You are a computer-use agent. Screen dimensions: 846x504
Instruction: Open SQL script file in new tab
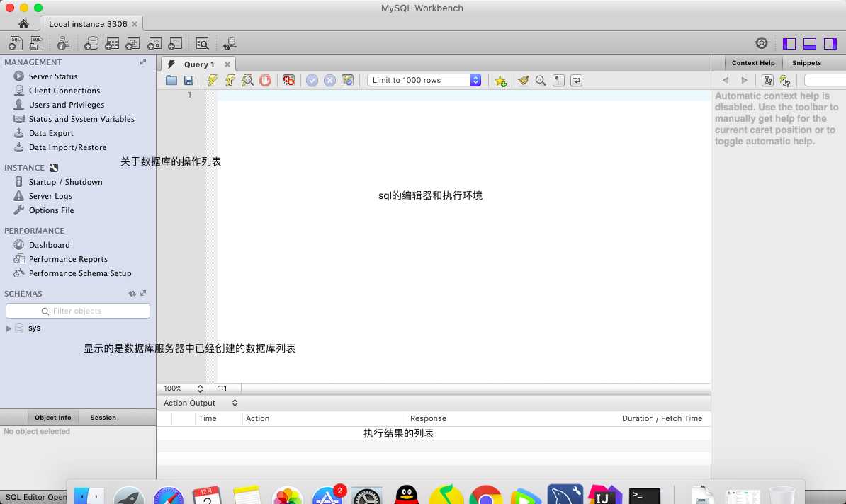point(37,43)
